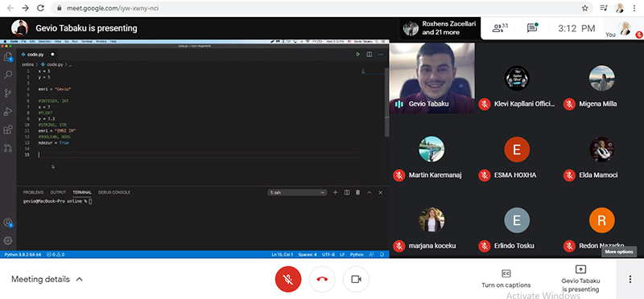Open Chrome's three-dot menu
Screen dimensions: 644x299
(635, 8)
